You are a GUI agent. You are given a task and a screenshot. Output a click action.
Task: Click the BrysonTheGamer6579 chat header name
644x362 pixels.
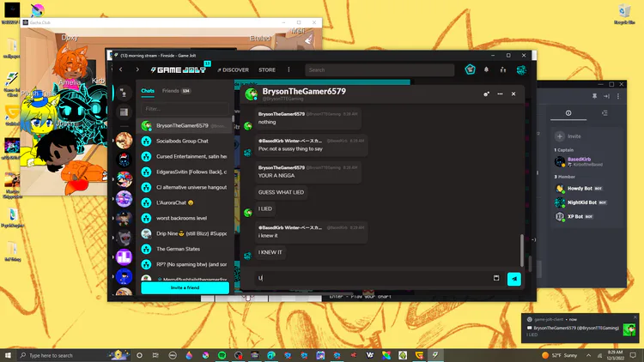304,92
